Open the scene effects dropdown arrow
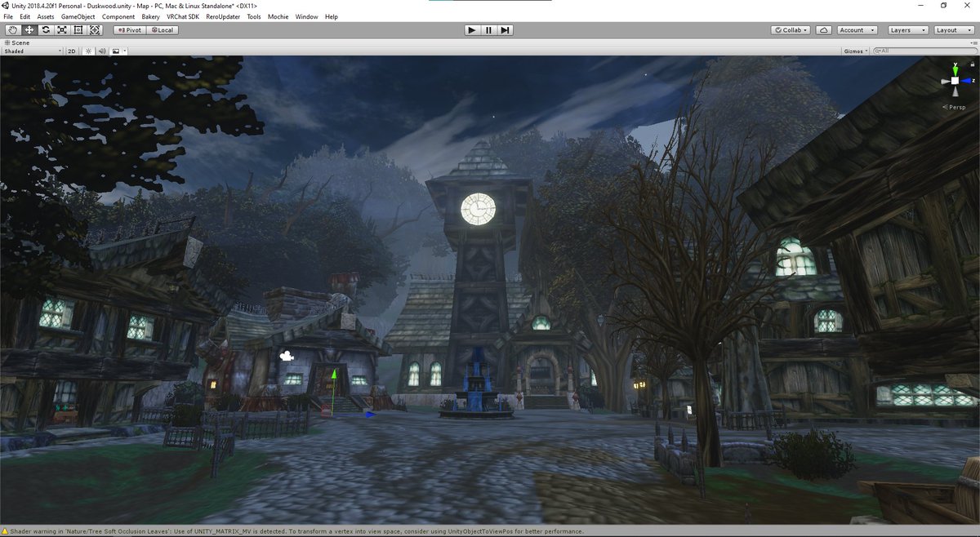Viewport: 980px width, 537px height. (x=124, y=51)
